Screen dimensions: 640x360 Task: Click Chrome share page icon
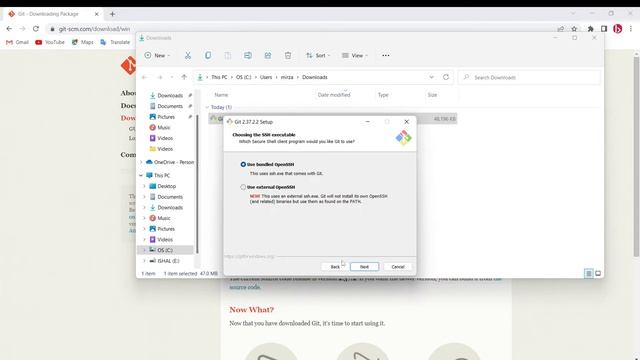point(561,29)
